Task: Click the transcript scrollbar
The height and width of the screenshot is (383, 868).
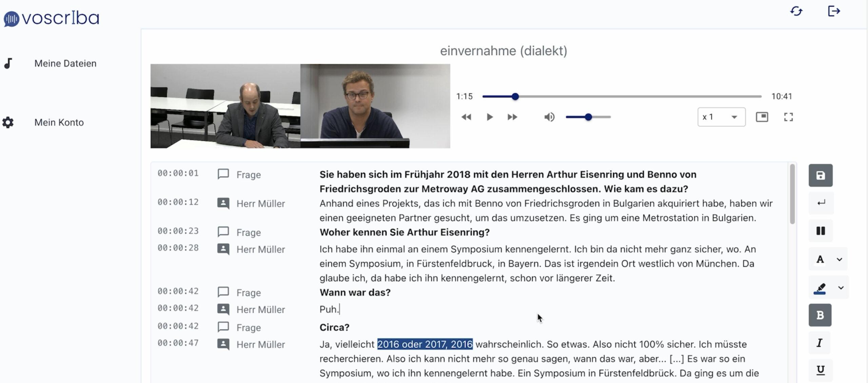Action: click(792, 194)
